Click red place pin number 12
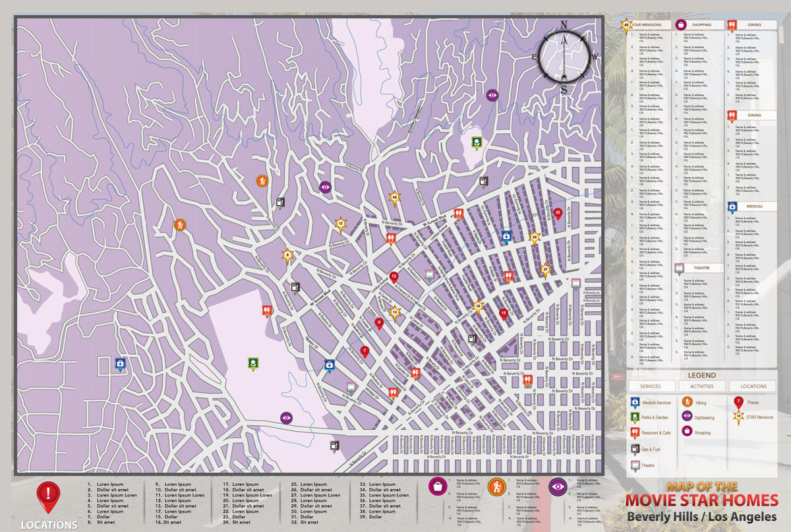 (394, 277)
